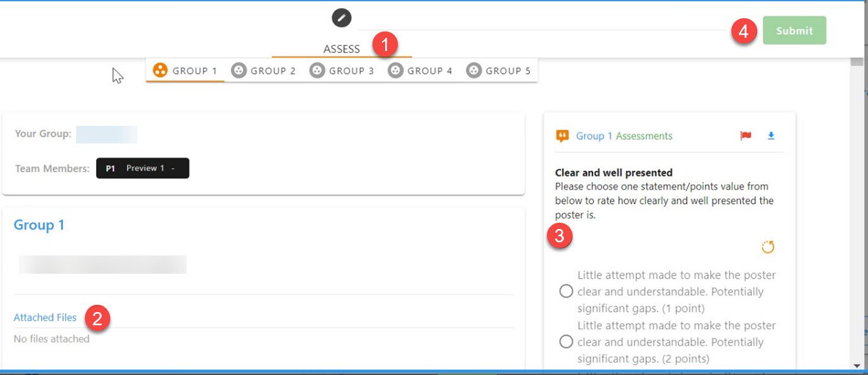Click the scrollbar down arrow
The image size is (868, 375).
pyautogui.click(x=856, y=366)
